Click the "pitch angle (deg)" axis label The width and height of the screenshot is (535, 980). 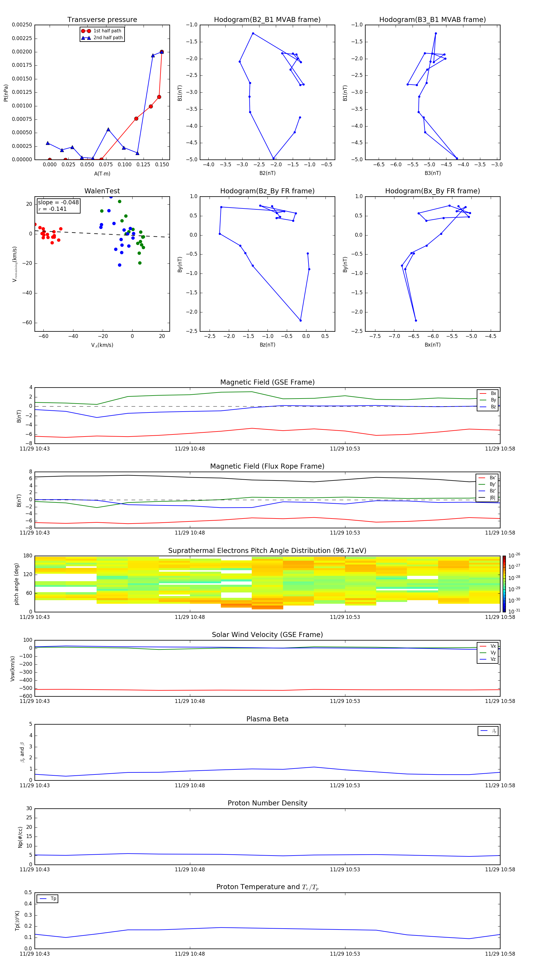[x=16, y=584]
